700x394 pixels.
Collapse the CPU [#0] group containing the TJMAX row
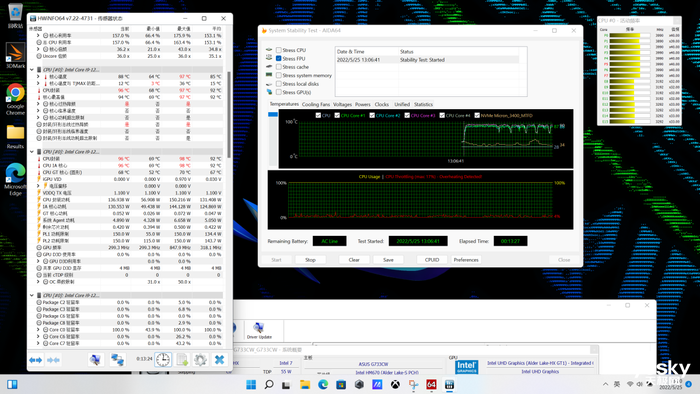32,70
